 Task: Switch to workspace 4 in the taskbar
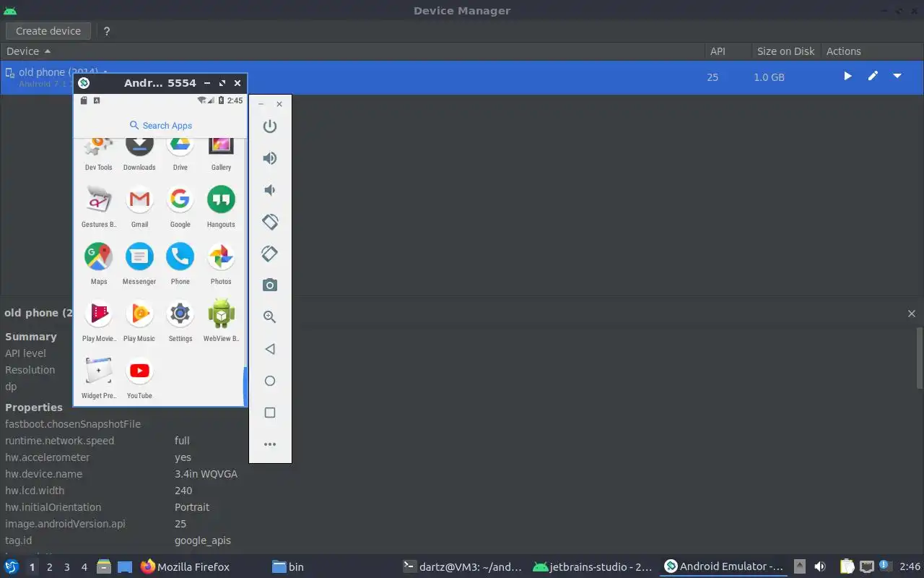84,567
